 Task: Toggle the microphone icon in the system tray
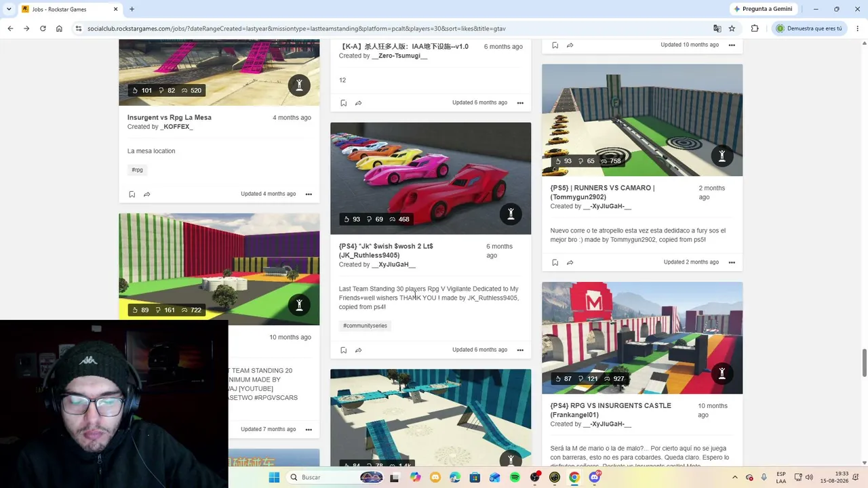coord(764,477)
